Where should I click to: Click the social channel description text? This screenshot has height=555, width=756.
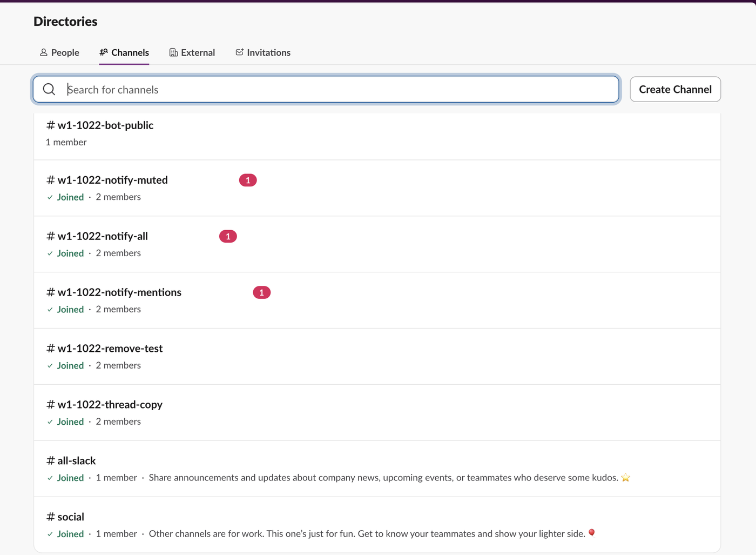372,534
